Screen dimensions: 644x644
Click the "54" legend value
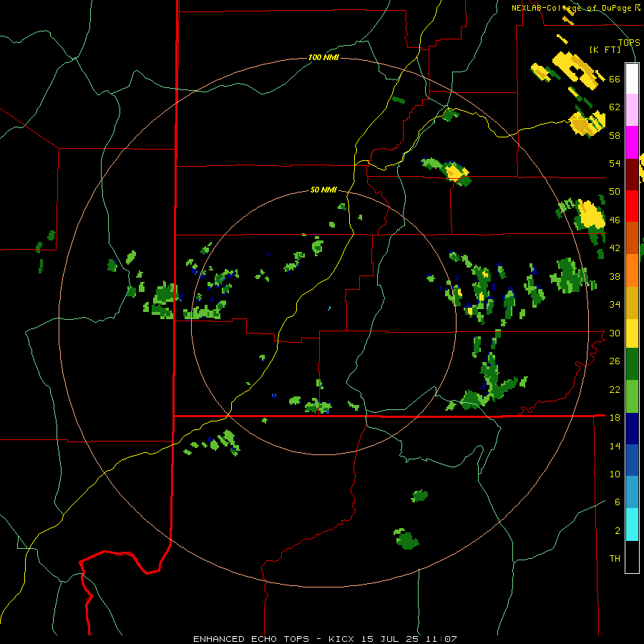pos(615,163)
